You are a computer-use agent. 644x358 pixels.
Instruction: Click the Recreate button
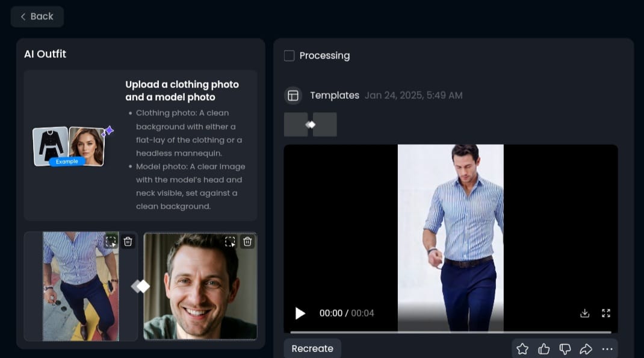pyautogui.click(x=312, y=348)
